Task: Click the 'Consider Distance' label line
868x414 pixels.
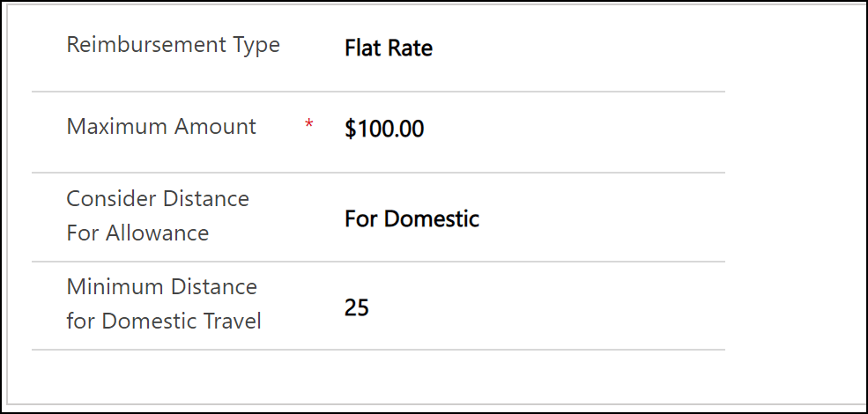Action: (158, 199)
